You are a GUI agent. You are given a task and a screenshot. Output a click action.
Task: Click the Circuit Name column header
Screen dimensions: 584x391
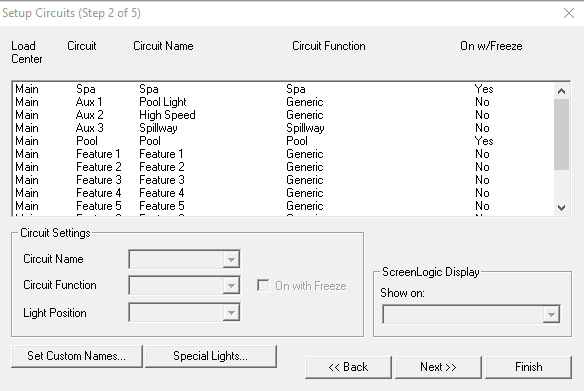pyautogui.click(x=163, y=46)
